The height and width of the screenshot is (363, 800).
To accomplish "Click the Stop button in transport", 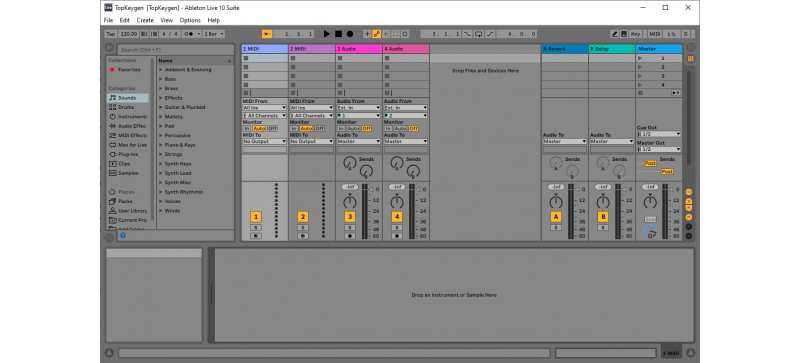I will 338,34.
